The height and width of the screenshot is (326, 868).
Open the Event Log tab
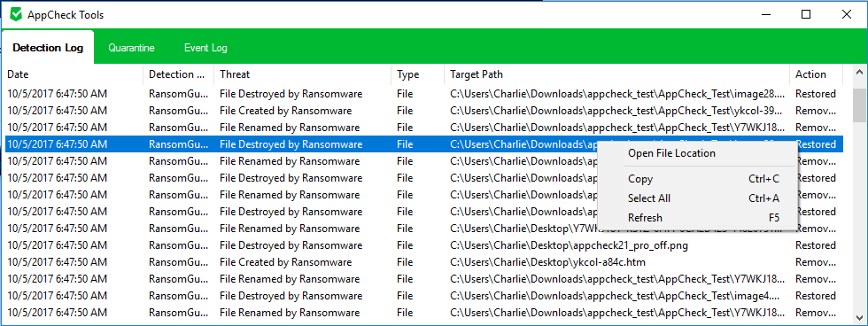coord(205,48)
